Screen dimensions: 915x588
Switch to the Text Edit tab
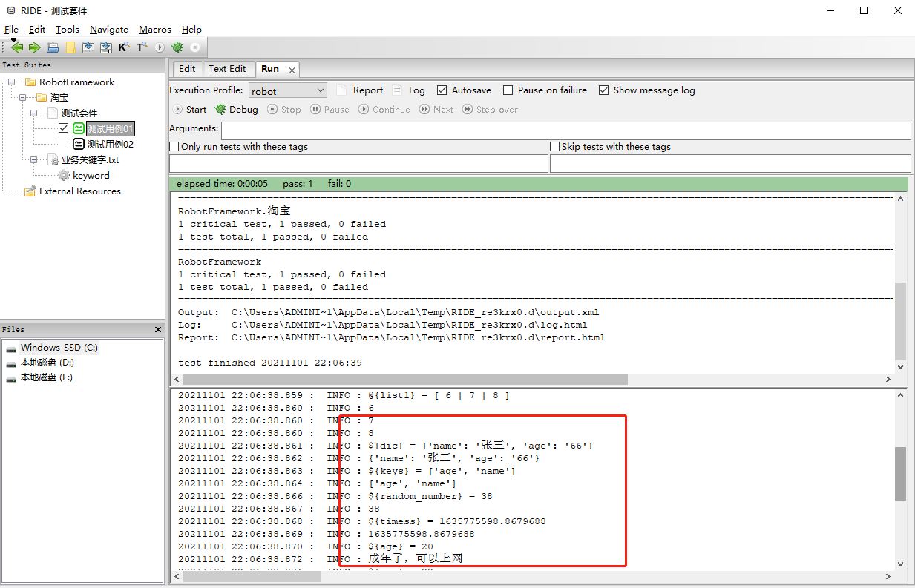pyautogui.click(x=227, y=69)
